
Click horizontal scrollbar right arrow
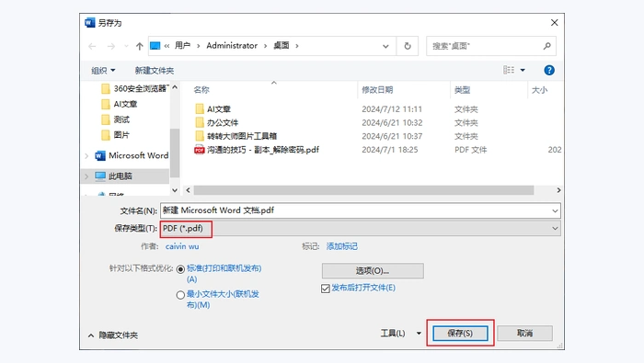(558, 190)
